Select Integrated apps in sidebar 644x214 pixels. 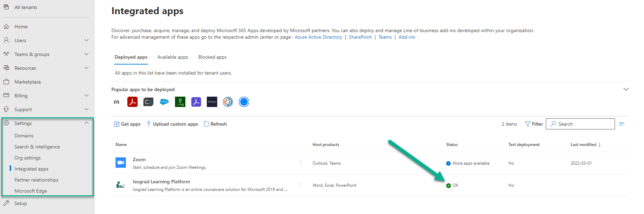tap(31, 169)
